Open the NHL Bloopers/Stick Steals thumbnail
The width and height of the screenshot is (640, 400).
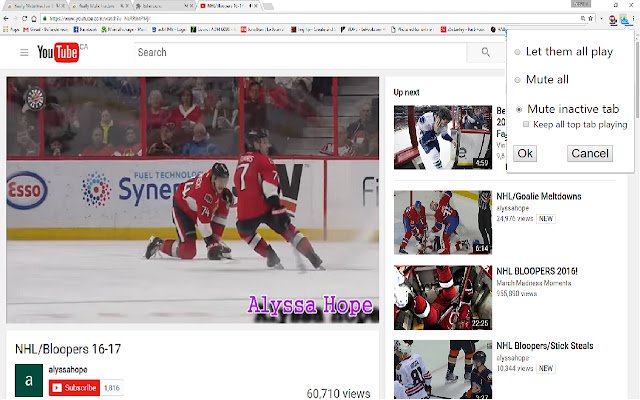pos(442,369)
